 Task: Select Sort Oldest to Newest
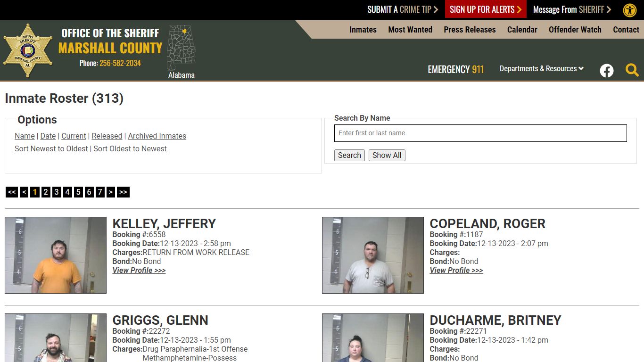point(130,148)
